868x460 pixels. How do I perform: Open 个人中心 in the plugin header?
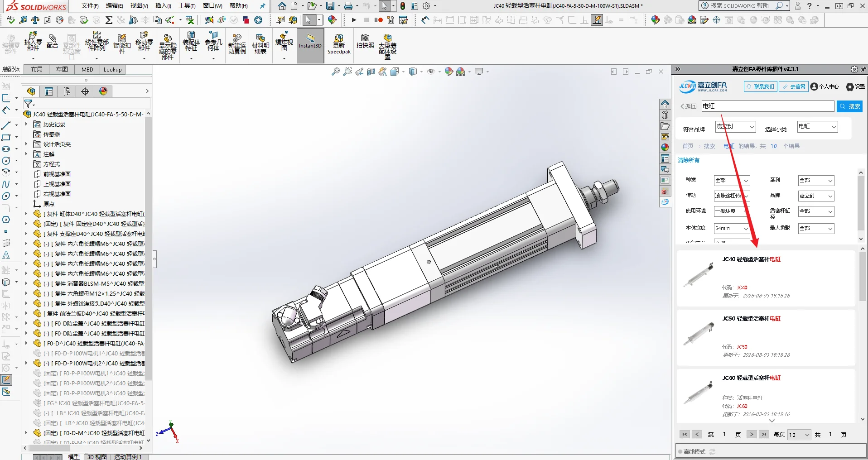click(825, 86)
